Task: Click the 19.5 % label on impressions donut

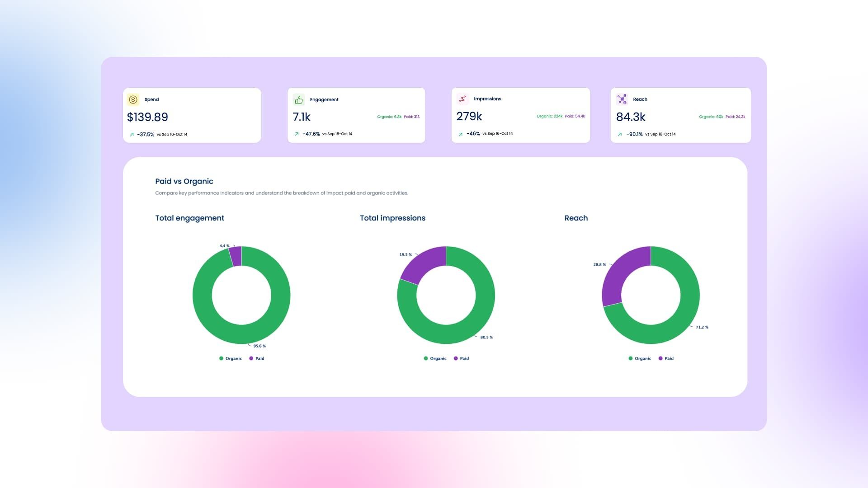Action: click(406, 255)
